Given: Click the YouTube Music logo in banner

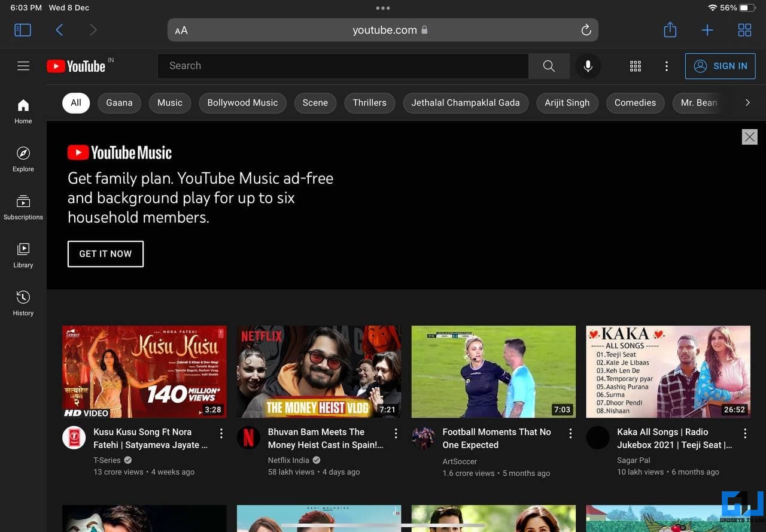Looking at the screenshot, I should coord(120,153).
